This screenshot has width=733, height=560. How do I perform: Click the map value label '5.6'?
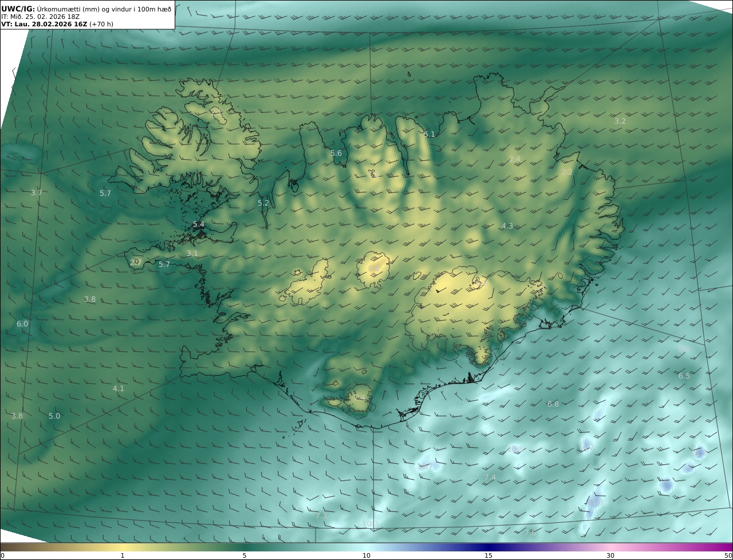pos(336,153)
